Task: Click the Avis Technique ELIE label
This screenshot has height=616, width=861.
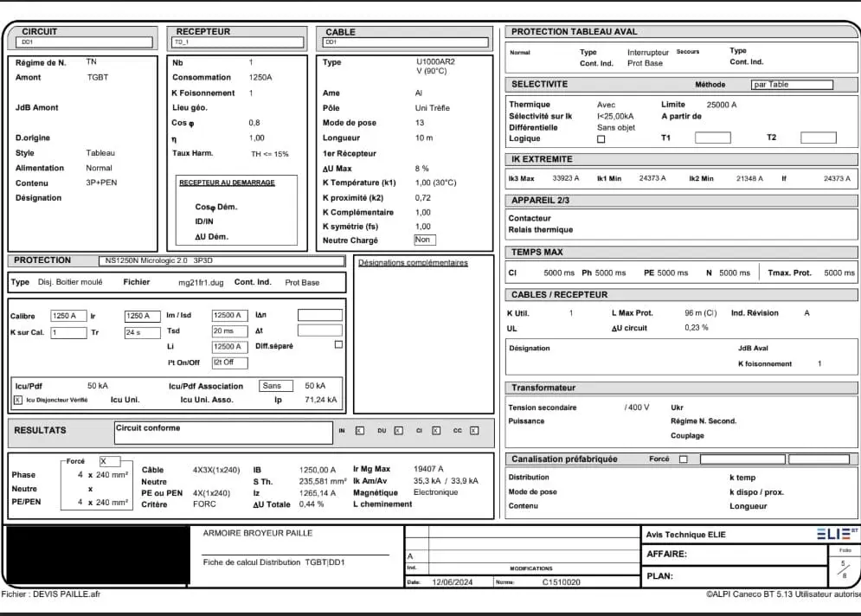Action: tap(686, 535)
